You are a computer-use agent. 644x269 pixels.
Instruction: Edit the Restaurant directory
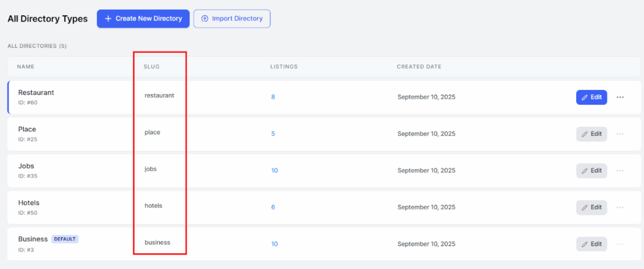pyautogui.click(x=591, y=97)
